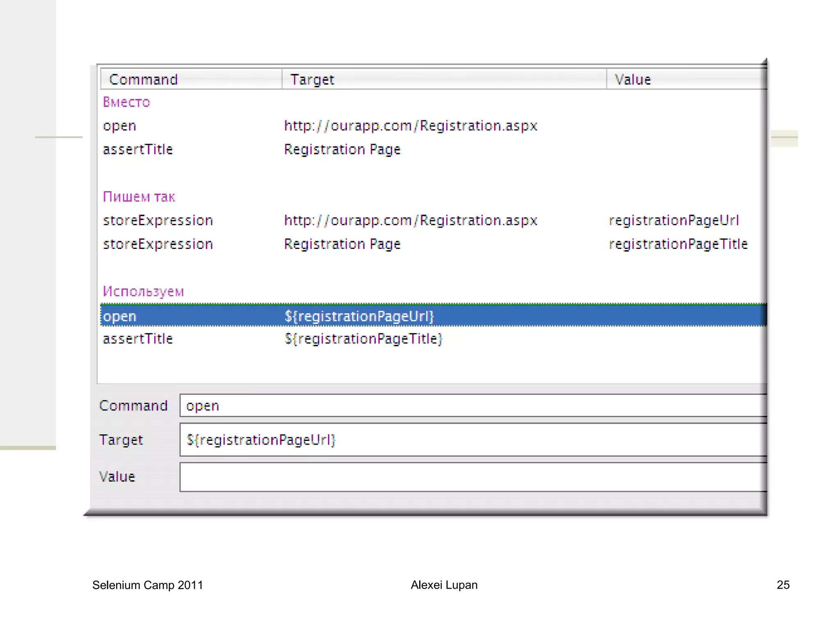Click the Command input field
This screenshot has width=840, height=630.
coord(472,406)
